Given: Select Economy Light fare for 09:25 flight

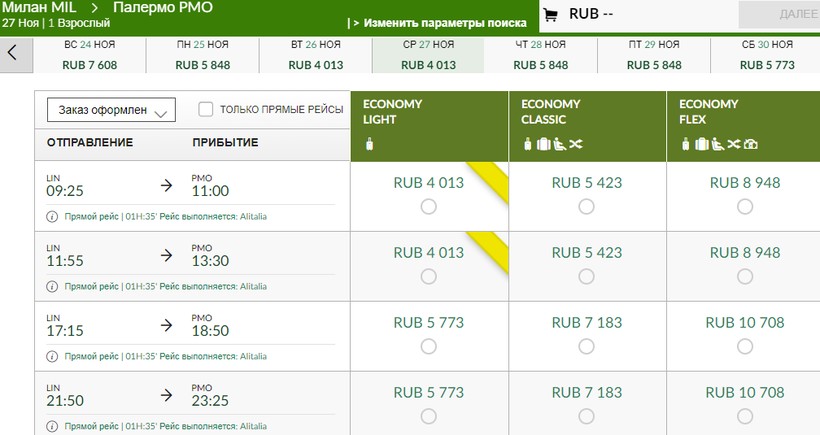Looking at the screenshot, I should click(x=429, y=206).
